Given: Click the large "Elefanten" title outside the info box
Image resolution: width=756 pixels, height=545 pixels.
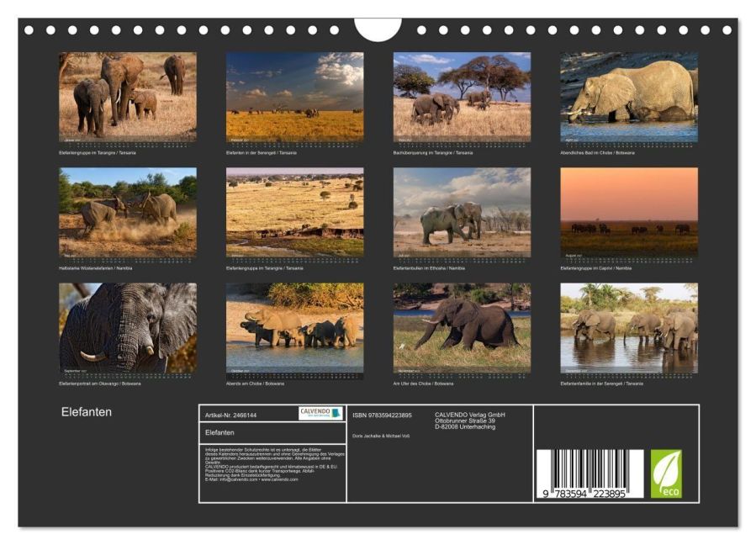Looking at the screenshot, I should (x=87, y=412).
